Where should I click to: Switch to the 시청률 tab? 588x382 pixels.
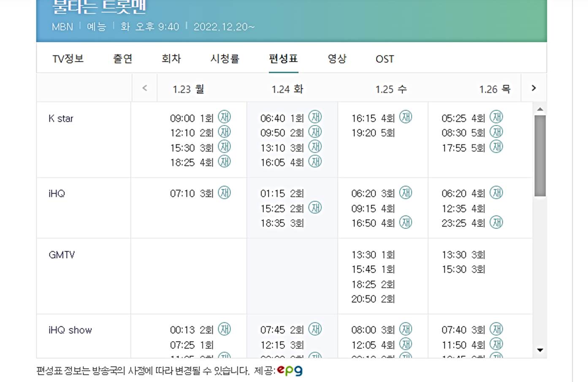pyautogui.click(x=225, y=59)
